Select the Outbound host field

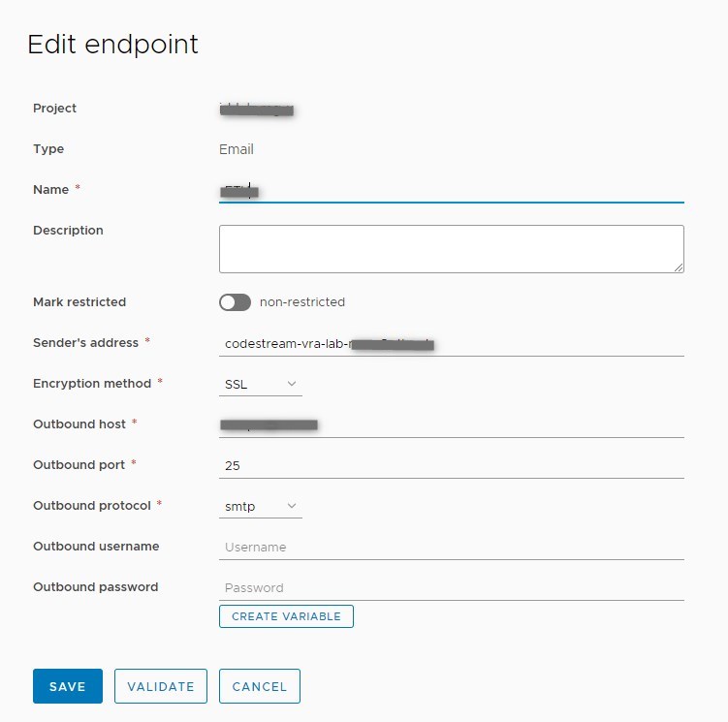pyautogui.click(x=451, y=425)
